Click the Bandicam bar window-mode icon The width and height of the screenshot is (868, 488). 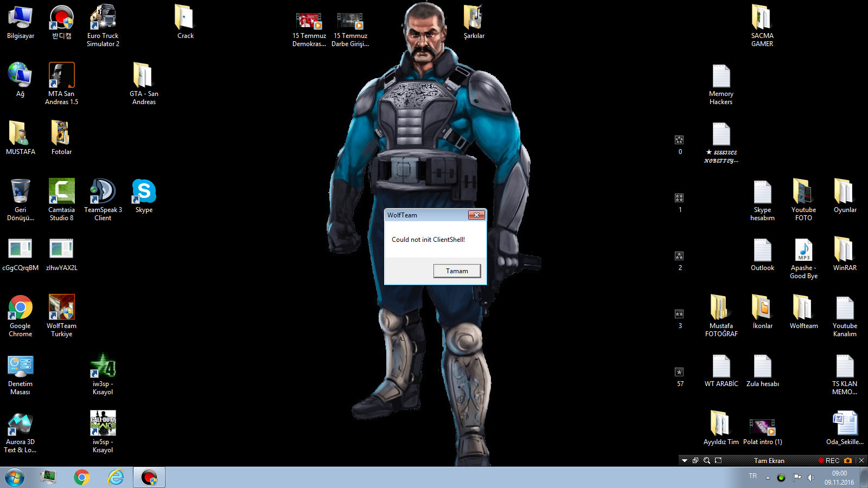[695, 460]
